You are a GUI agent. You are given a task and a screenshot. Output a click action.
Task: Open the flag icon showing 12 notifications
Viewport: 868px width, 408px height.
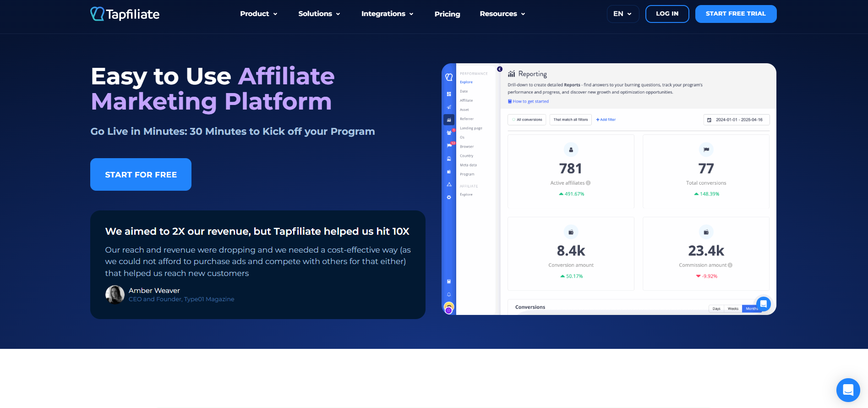pos(449,145)
